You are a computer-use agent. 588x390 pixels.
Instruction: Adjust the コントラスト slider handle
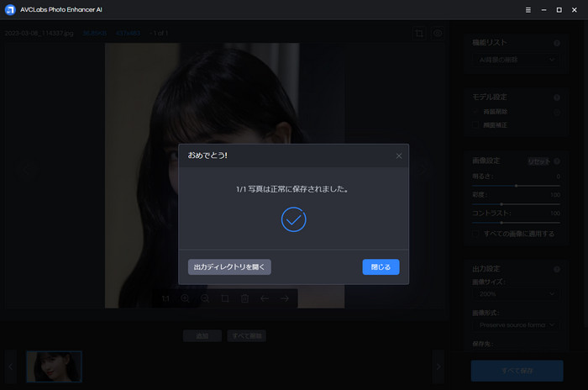tap(501, 223)
